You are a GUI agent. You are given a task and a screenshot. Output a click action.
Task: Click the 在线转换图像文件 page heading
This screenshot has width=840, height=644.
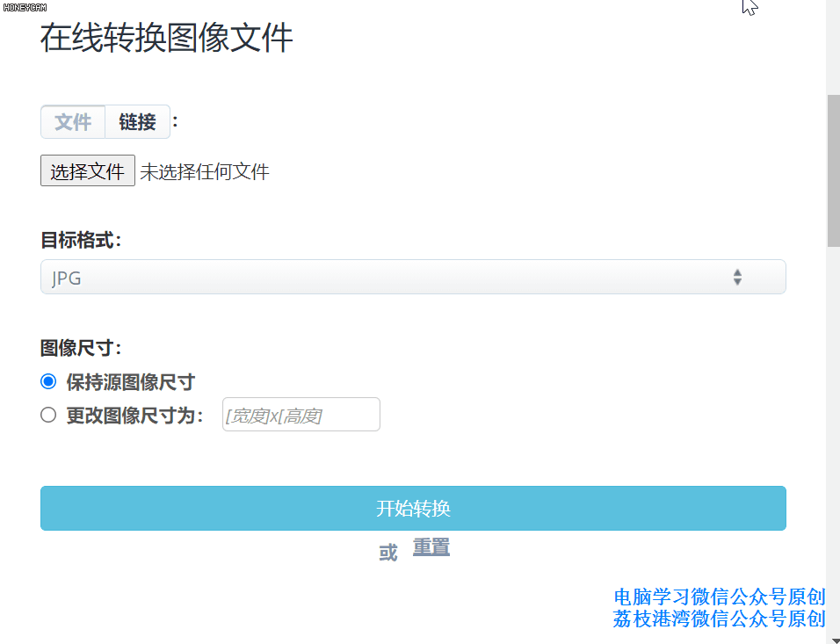click(x=167, y=39)
